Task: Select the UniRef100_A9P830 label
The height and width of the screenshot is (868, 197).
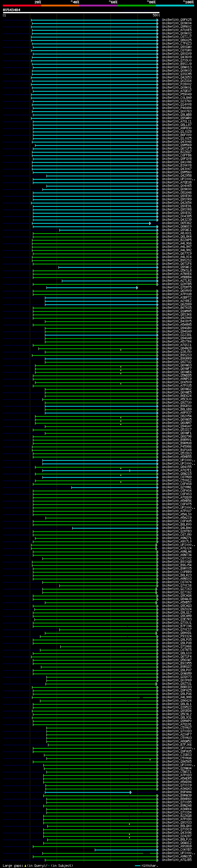Action: tap(177, 128)
